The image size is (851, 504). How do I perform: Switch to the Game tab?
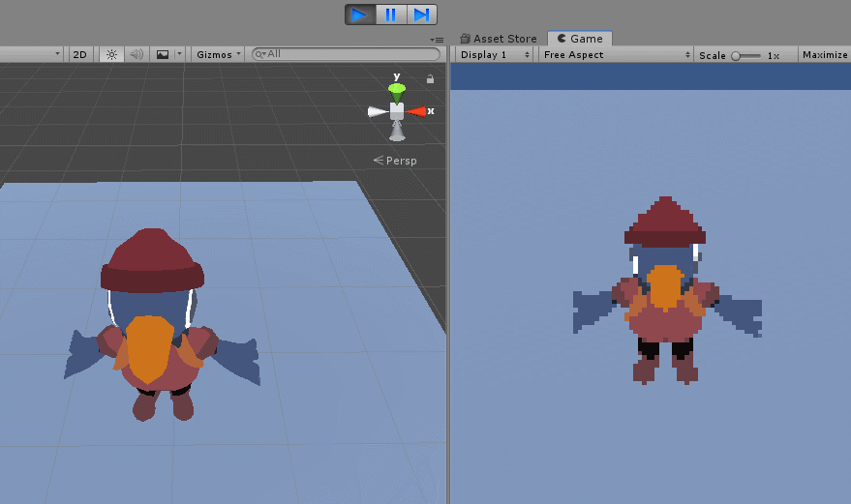(x=580, y=39)
